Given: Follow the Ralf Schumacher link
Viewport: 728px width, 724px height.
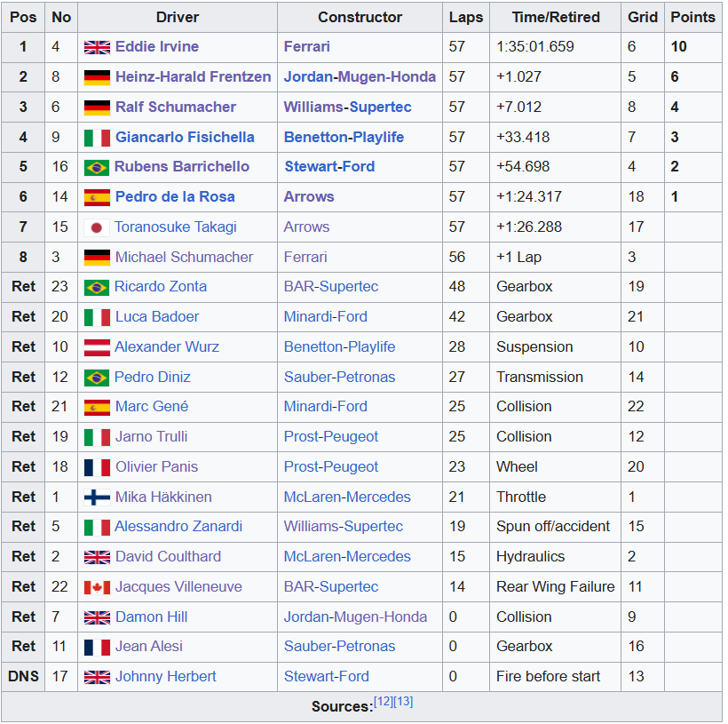Looking at the screenshot, I should pos(176,107).
